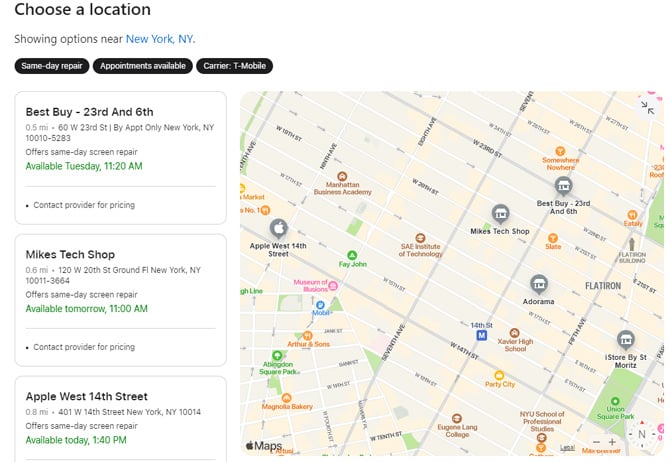Click the Fay John park marker
670x462 pixels.
[352, 256]
